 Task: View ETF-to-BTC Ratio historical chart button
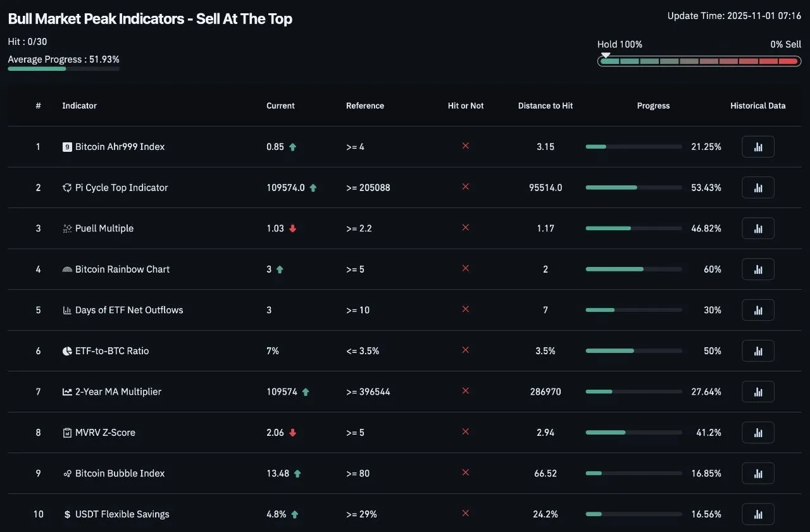pos(757,351)
